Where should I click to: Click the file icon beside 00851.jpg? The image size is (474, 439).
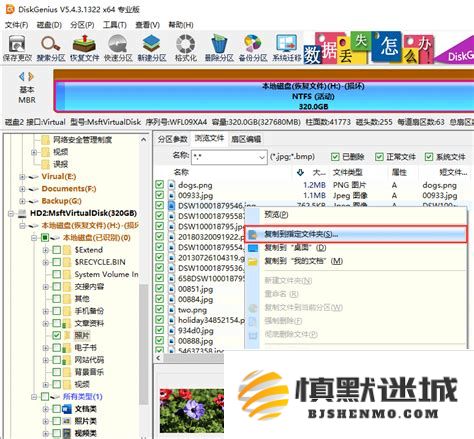pyautogui.click(x=171, y=289)
